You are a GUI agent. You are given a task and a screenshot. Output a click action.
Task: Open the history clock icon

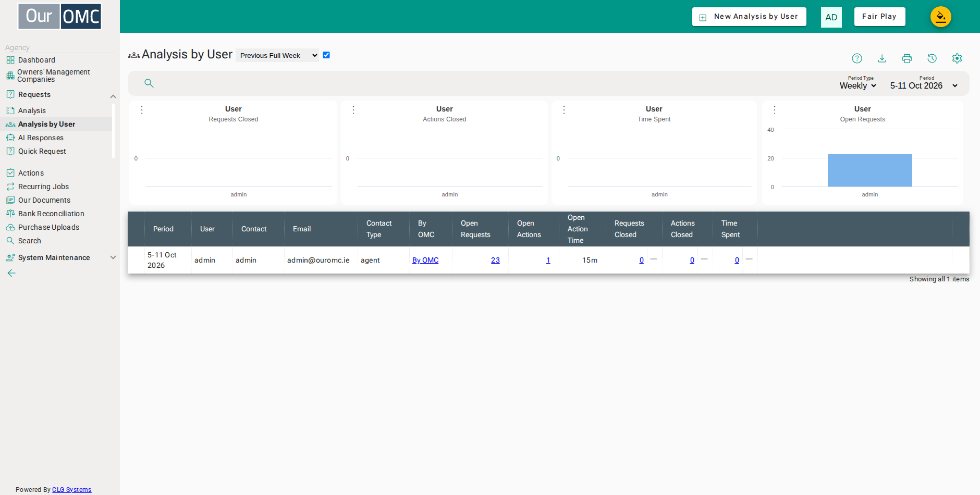point(932,58)
